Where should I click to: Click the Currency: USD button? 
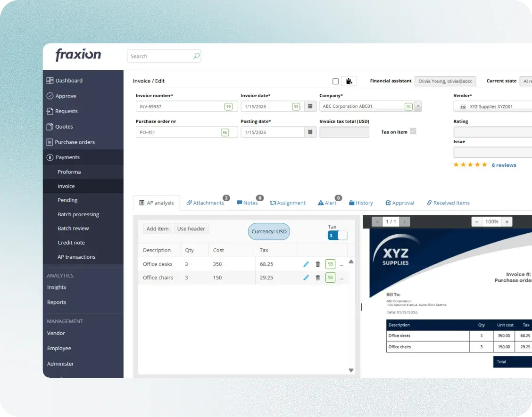269,231
